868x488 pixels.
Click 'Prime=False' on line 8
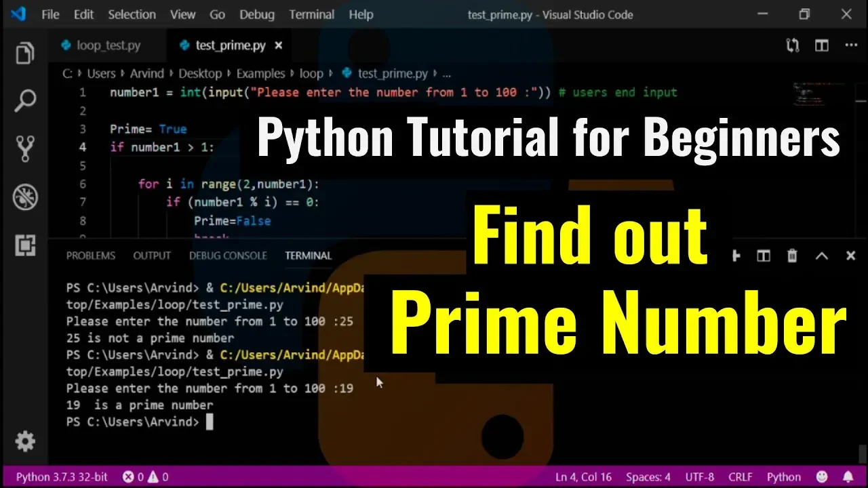(232, 220)
